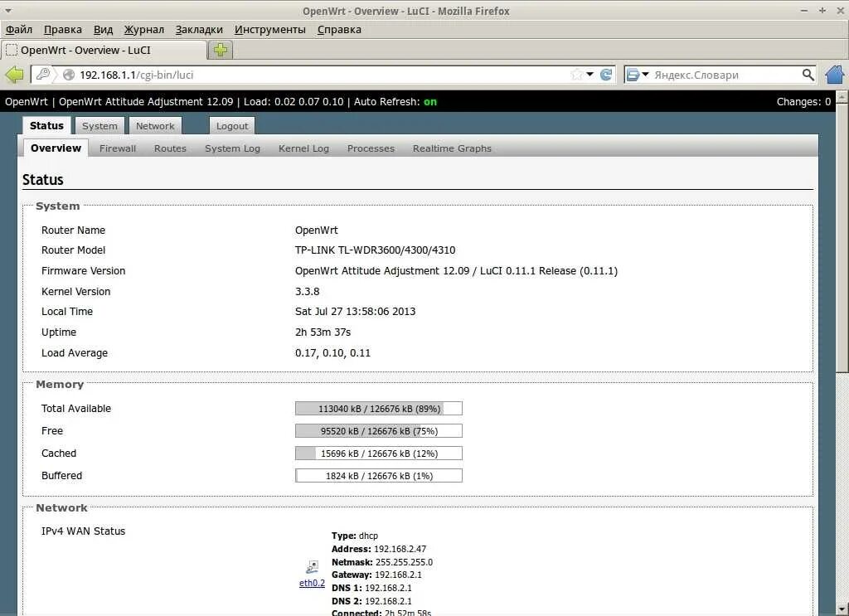Open the Правка menu
The height and width of the screenshot is (616, 849).
(x=63, y=30)
